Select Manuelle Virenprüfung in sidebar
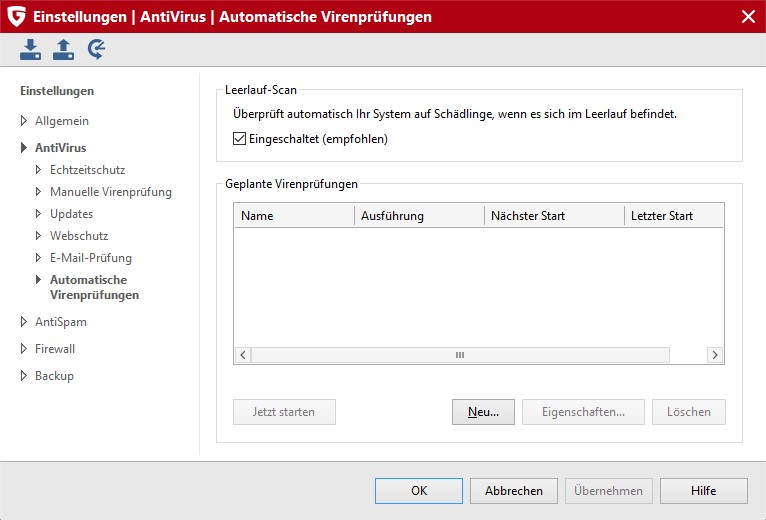 point(110,192)
